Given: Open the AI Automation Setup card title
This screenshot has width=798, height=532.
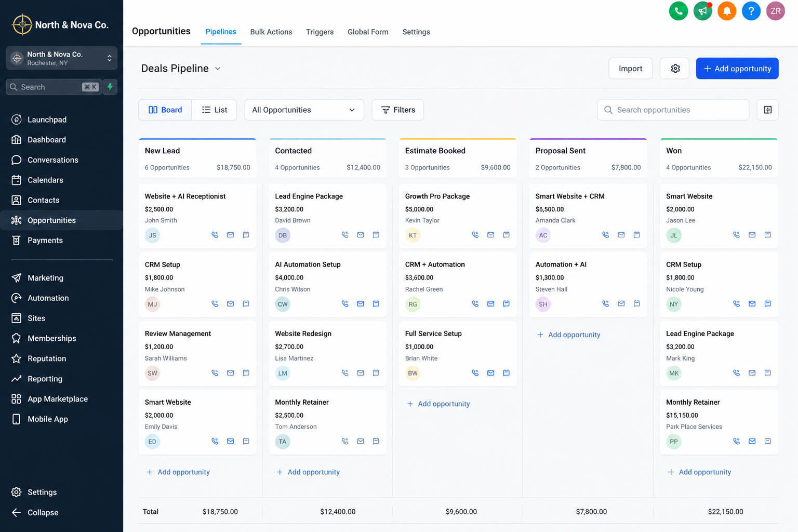Looking at the screenshot, I should (308, 264).
